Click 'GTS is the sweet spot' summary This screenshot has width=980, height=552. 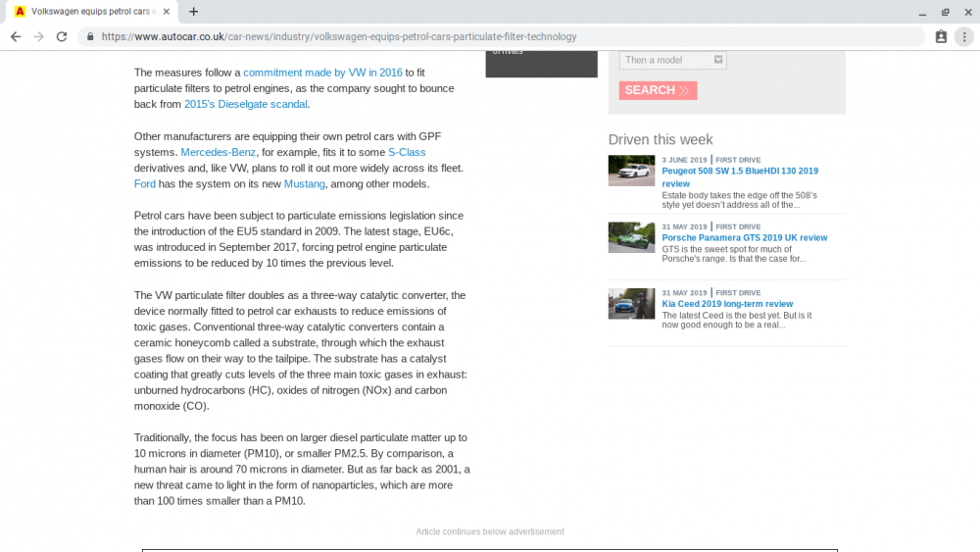tap(734, 254)
